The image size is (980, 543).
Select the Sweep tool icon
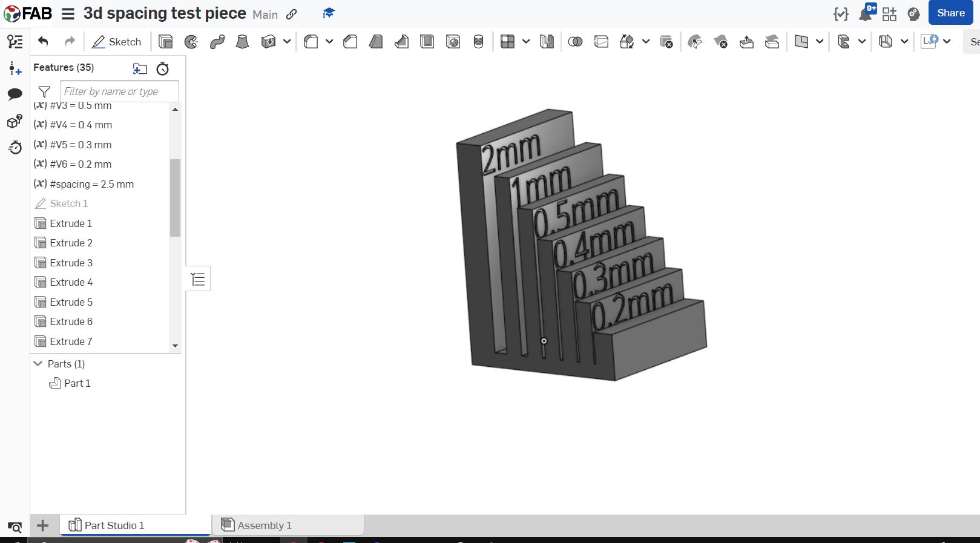pyautogui.click(x=217, y=42)
